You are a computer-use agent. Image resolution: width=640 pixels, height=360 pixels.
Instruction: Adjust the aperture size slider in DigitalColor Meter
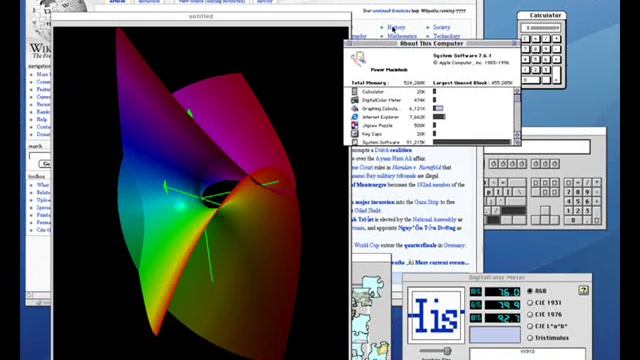tap(447, 351)
